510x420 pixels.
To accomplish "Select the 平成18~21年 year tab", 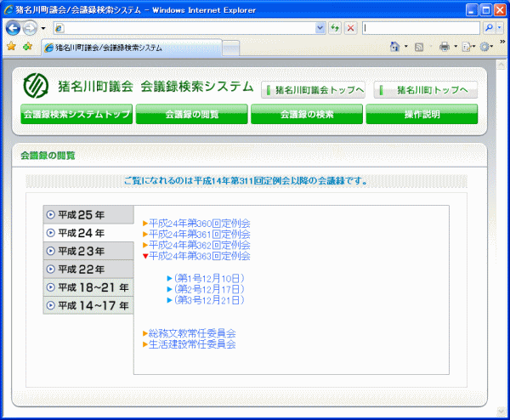I will click(x=88, y=287).
